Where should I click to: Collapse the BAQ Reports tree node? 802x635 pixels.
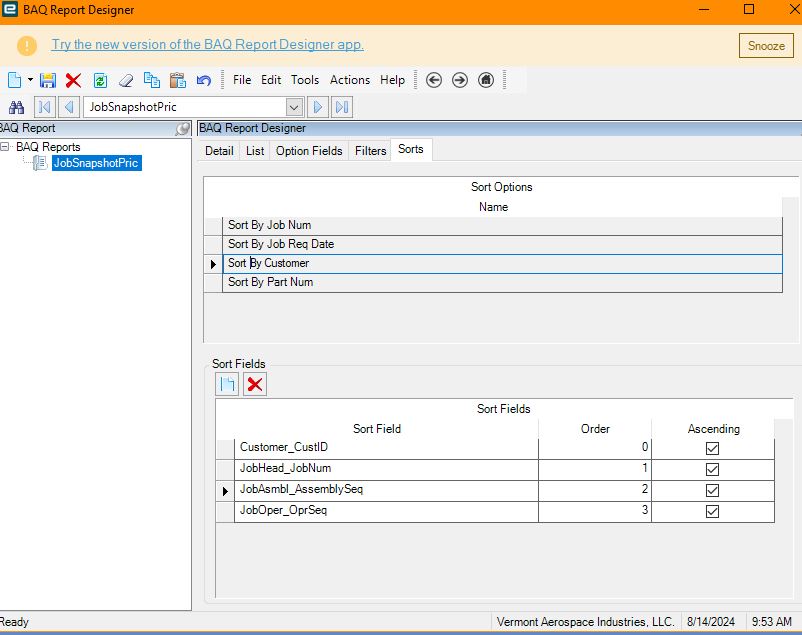(6, 147)
